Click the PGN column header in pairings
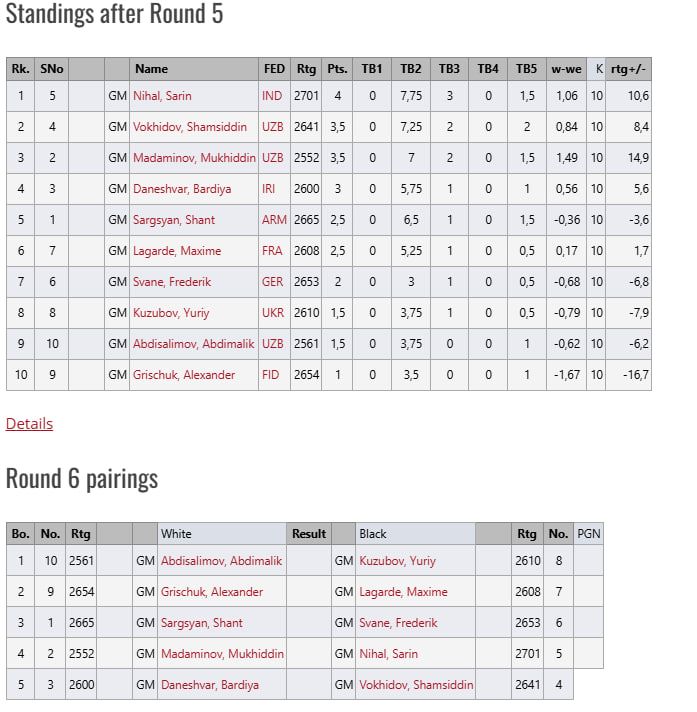Screen dimensions: 697x712 (x=589, y=534)
